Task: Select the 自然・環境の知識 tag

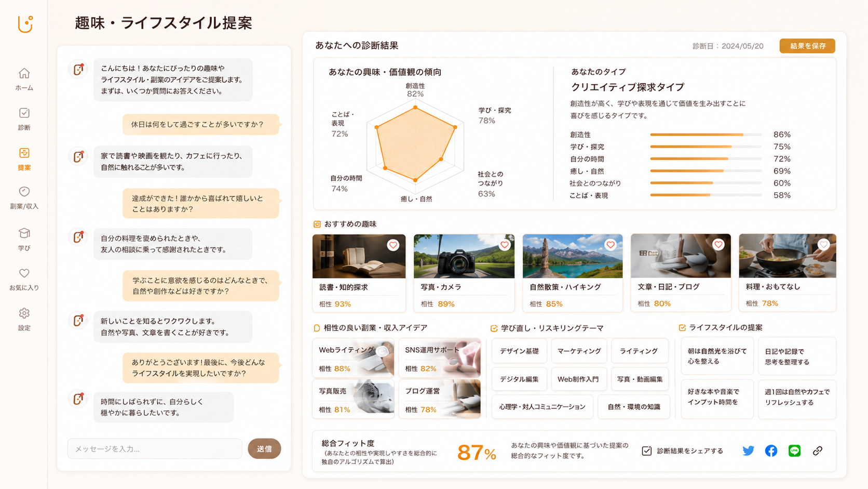Action: click(634, 406)
